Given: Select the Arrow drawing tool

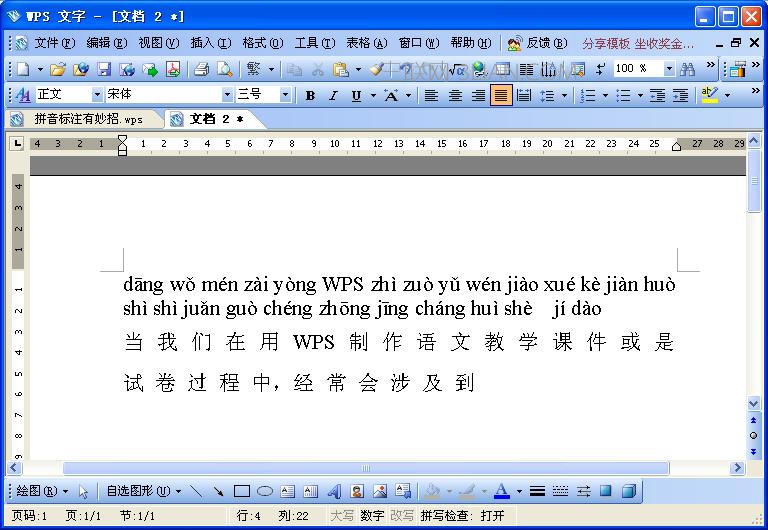Looking at the screenshot, I should click(218, 490).
